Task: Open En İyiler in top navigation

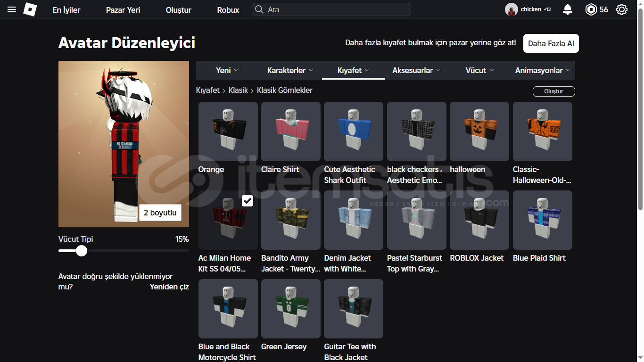Action: point(66,10)
